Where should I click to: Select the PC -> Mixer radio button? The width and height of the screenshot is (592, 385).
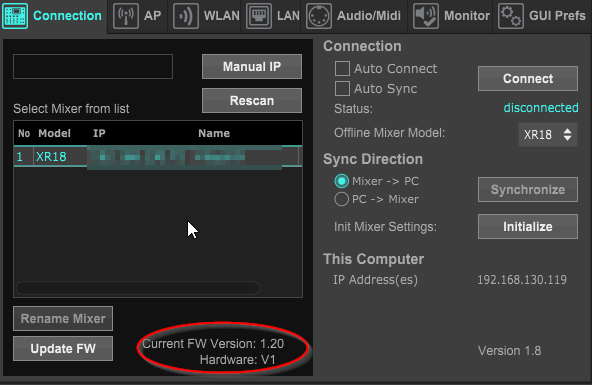pos(341,199)
